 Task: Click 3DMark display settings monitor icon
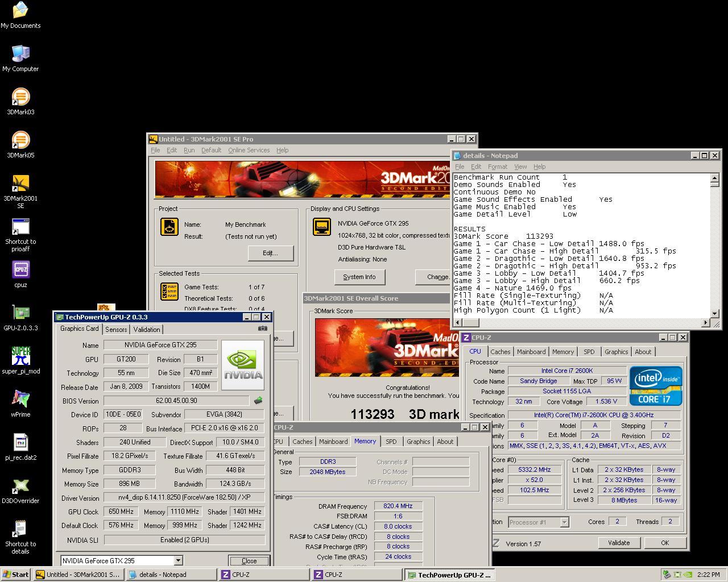(322, 227)
